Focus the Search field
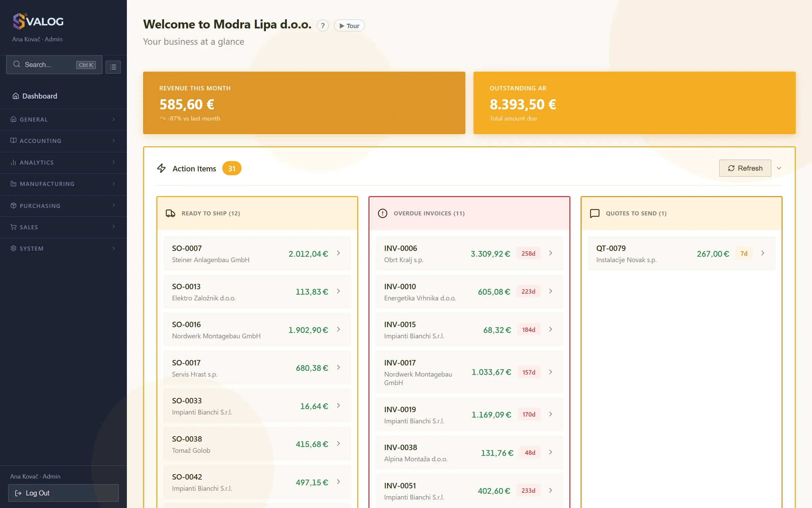The height and width of the screenshot is (508, 812). click(54, 65)
